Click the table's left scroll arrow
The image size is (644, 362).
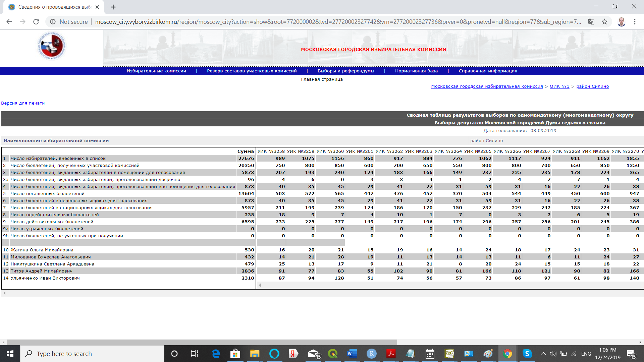(260, 285)
